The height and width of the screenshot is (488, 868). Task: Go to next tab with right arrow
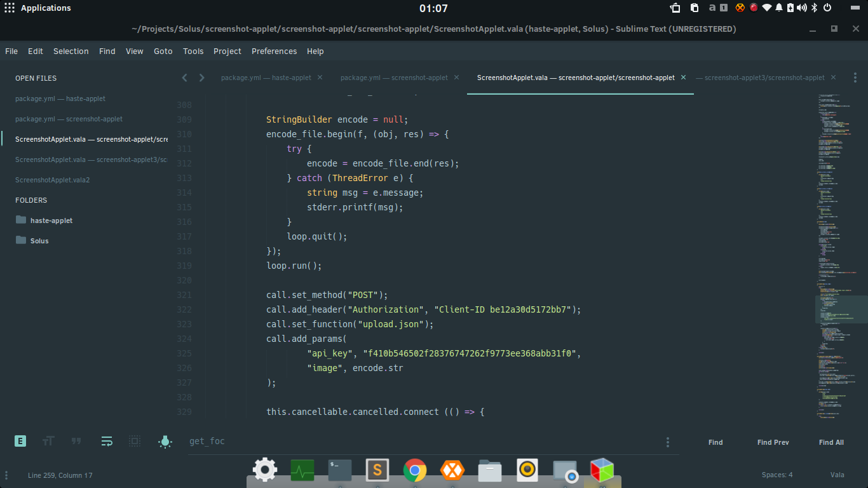pos(201,78)
